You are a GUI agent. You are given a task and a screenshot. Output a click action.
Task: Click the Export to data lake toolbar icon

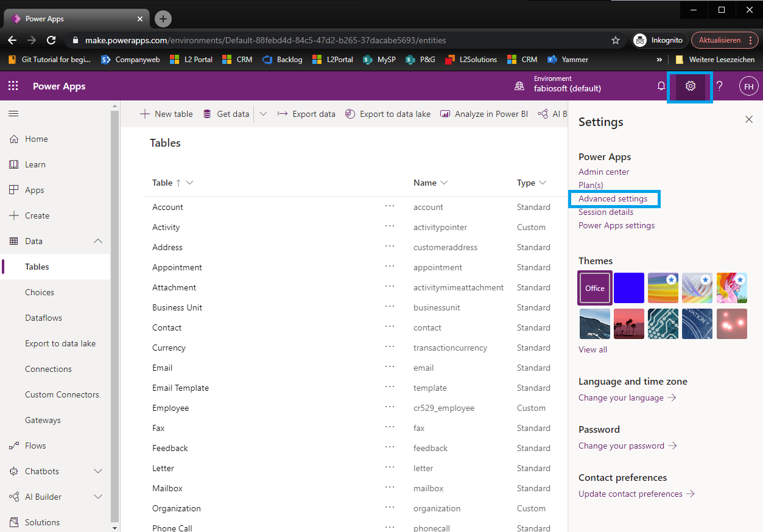point(350,114)
